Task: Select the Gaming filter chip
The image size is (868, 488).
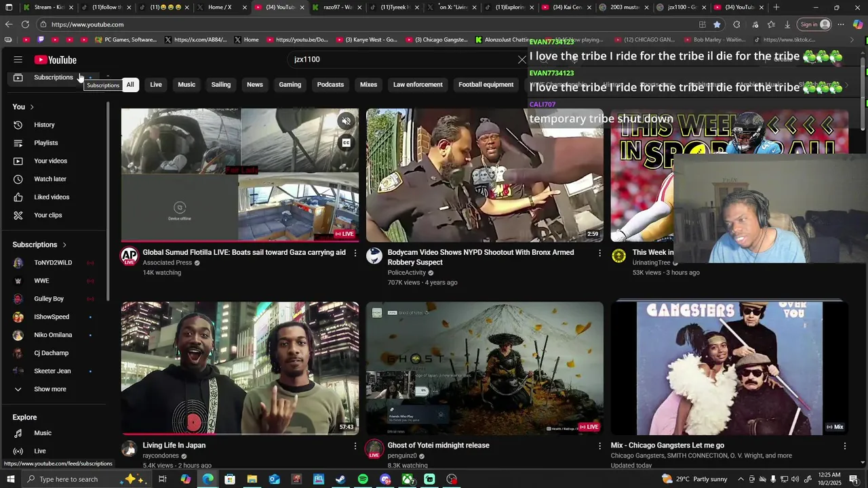Action: tap(290, 85)
